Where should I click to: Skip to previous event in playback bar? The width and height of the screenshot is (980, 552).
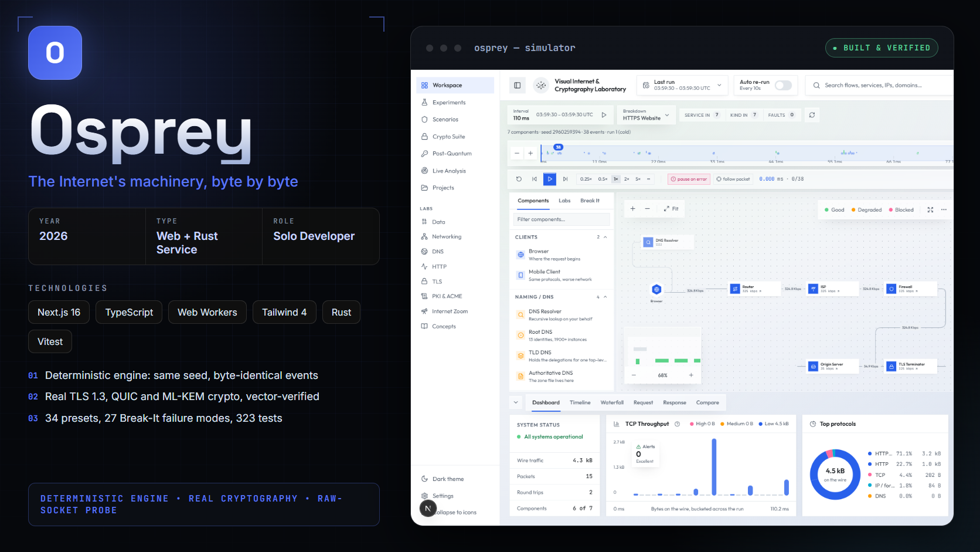click(x=534, y=179)
